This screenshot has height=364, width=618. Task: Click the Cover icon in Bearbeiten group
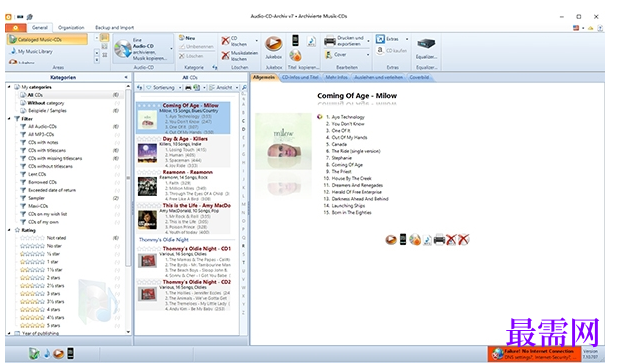[329, 55]
